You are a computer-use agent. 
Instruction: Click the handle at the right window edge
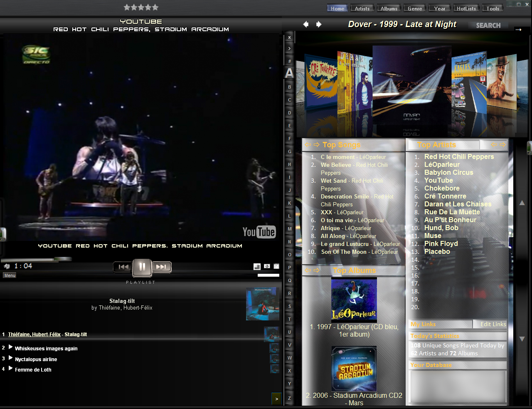530,148
